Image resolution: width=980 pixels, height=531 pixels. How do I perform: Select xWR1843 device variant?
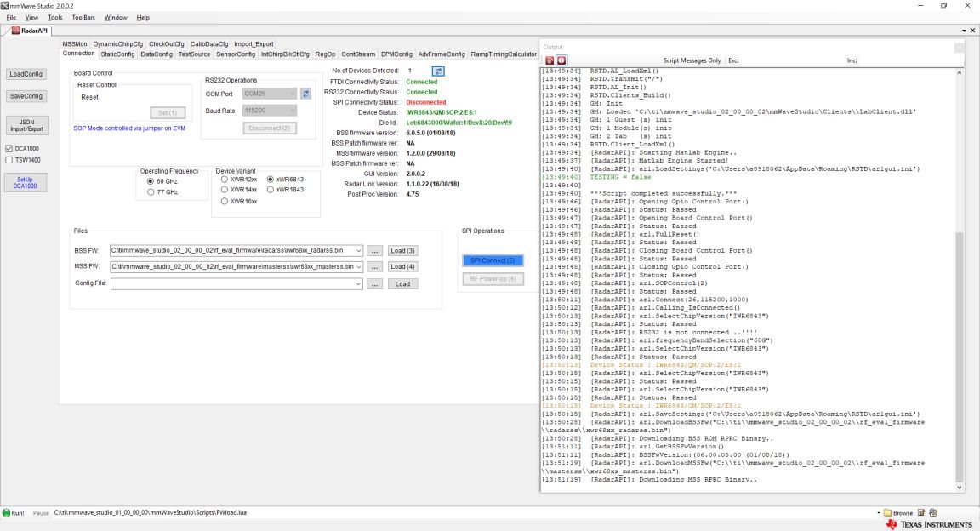click(271, 190)
